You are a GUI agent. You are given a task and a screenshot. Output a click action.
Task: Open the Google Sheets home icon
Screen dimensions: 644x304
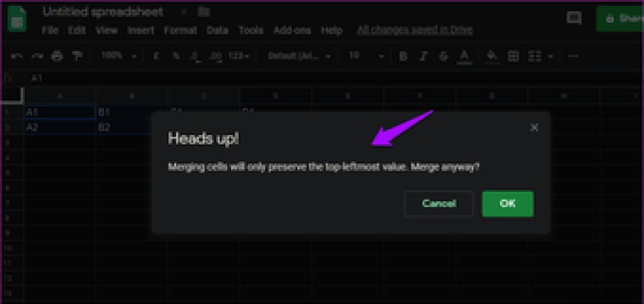(17, 19)
